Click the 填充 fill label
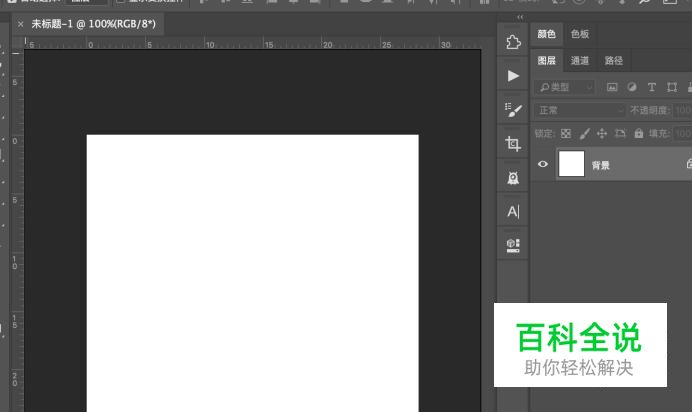 pos(659,133)
